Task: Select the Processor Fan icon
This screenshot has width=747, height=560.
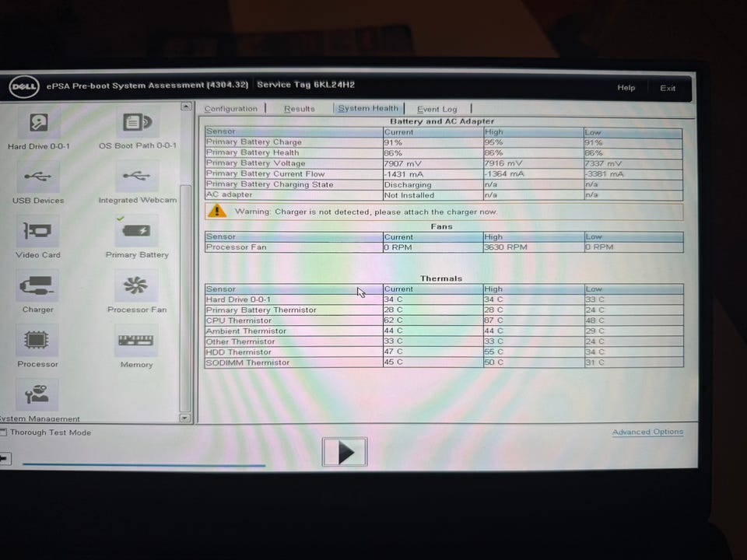Action: pos(135,285)
